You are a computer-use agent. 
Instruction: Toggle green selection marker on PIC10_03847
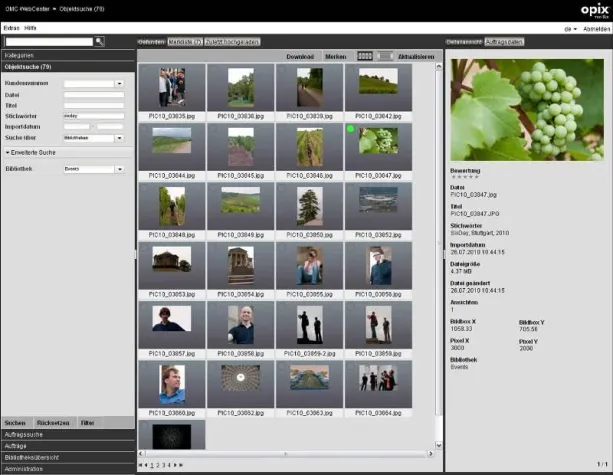tap(351, 130)
